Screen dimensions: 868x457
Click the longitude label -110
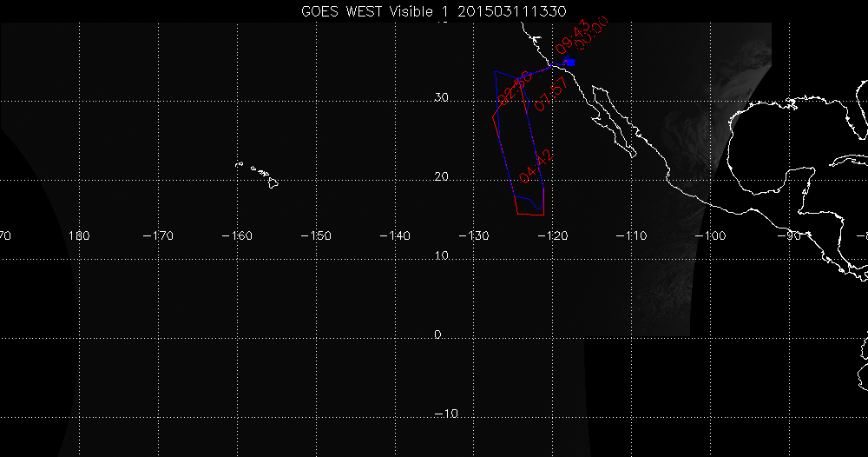coord(631,236)
